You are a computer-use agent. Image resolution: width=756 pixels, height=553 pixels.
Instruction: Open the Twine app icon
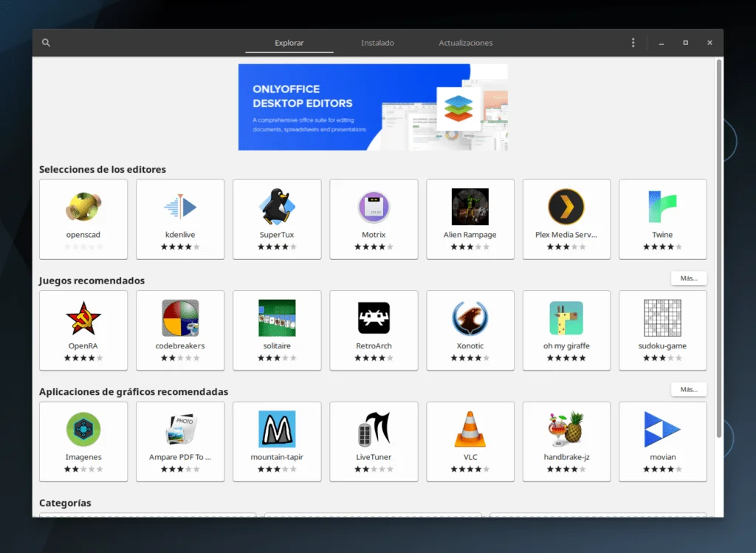(x=662, y=207)
